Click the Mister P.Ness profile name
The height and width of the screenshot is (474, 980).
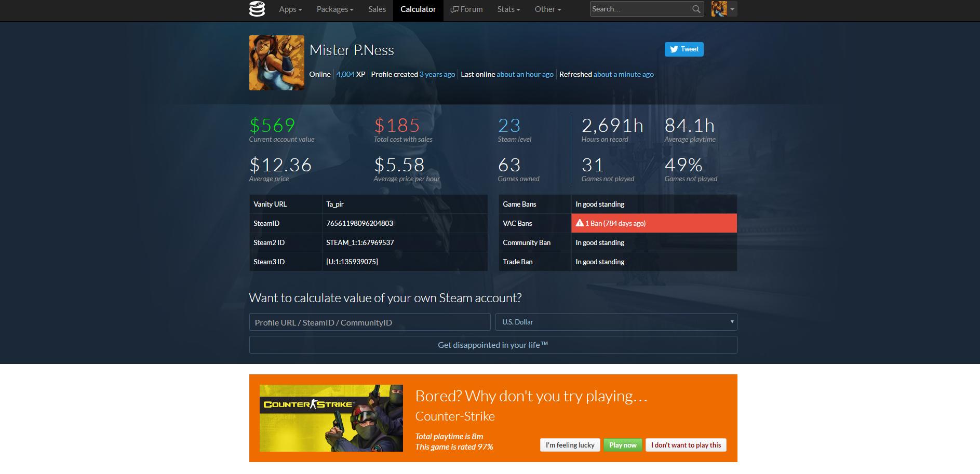(x=352, y=50)
